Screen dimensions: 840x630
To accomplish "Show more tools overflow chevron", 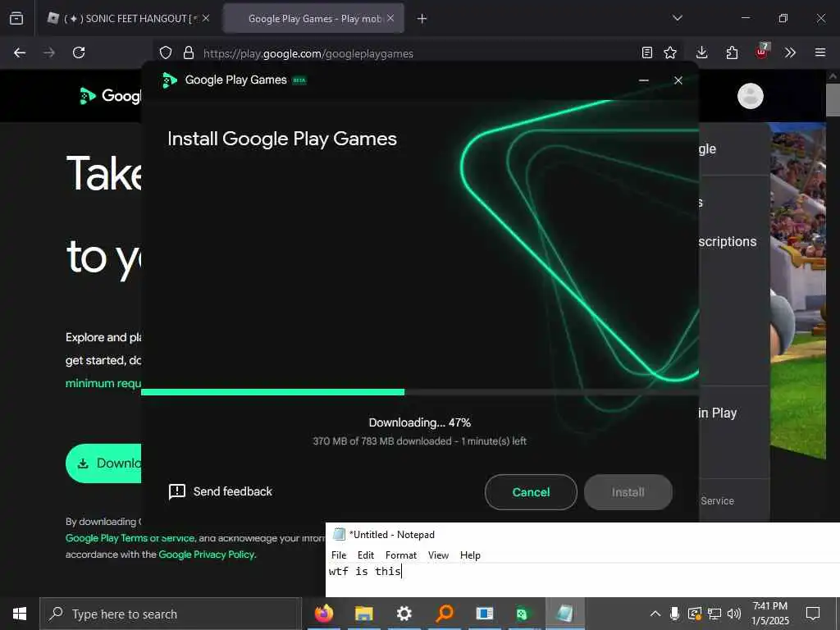I will (790, 52).
